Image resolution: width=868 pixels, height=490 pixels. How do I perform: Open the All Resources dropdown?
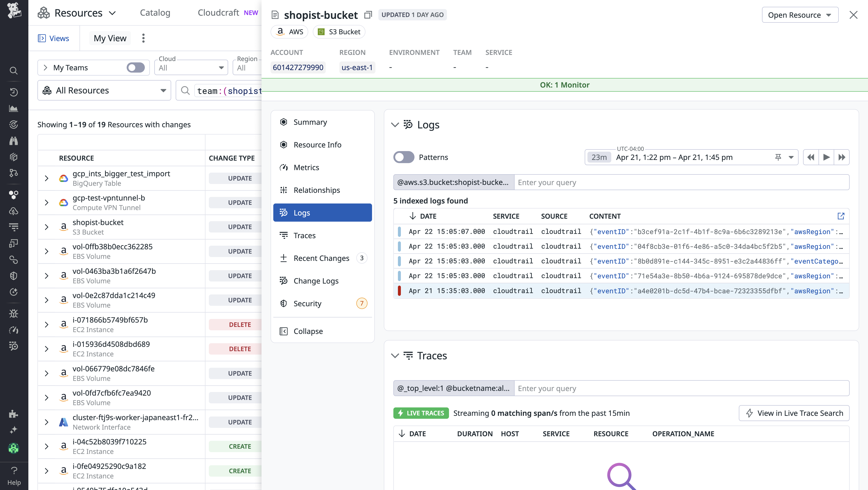pos(104,90)
